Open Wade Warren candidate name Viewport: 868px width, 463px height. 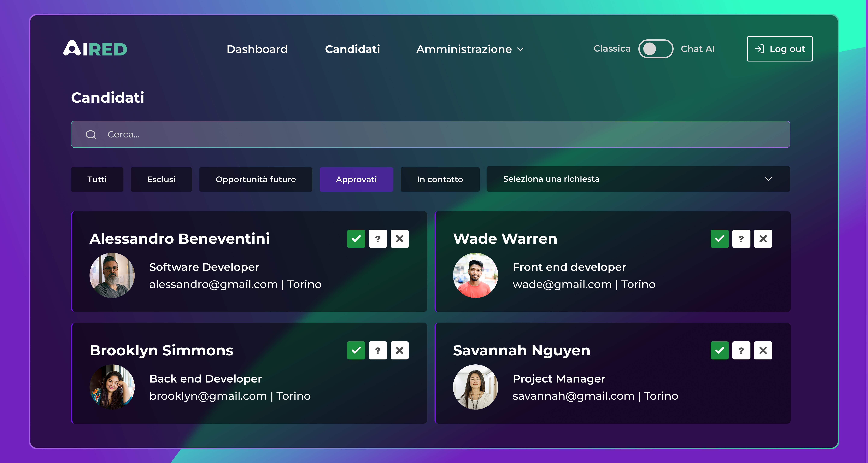pyautogui.click(x=505, y=239)
